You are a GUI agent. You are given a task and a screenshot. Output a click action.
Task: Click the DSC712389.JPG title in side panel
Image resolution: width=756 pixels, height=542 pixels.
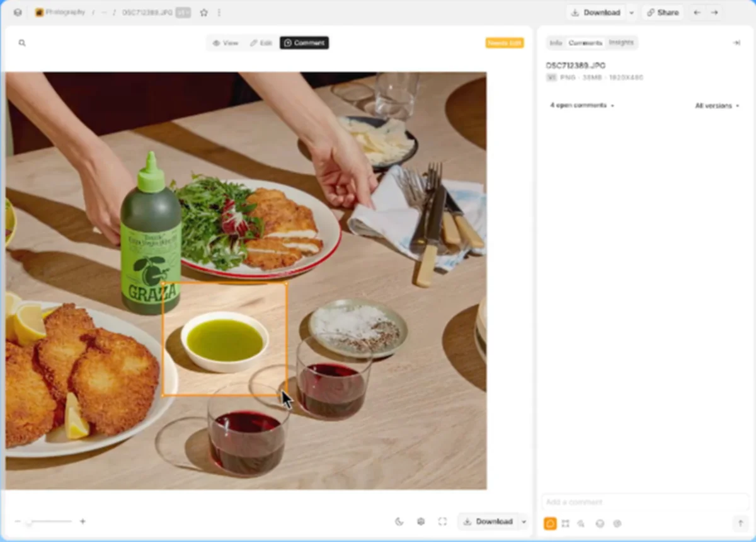click(576, 66)
